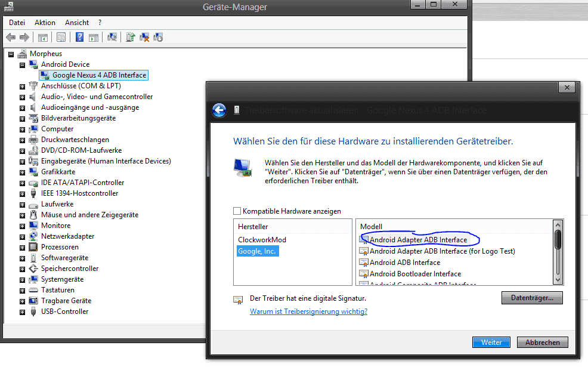Open device properties from the toolbar
Screen dimensions: 588x367
(x=61, y=38)
